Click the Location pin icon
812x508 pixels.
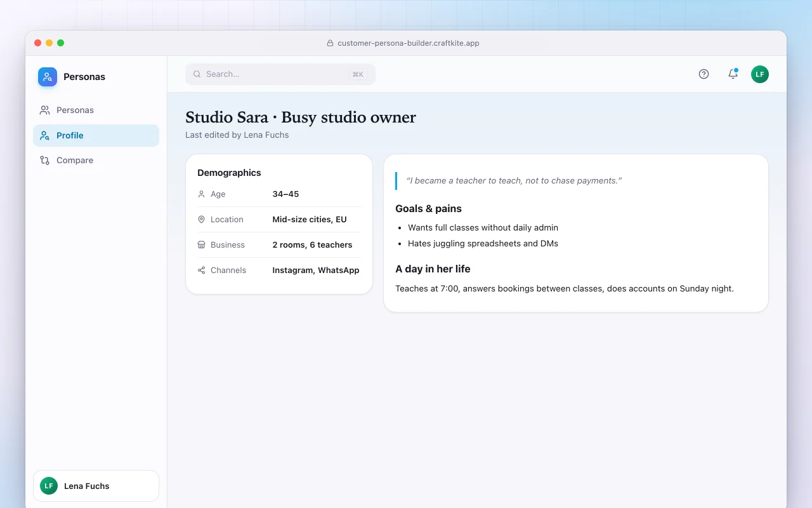202,220
